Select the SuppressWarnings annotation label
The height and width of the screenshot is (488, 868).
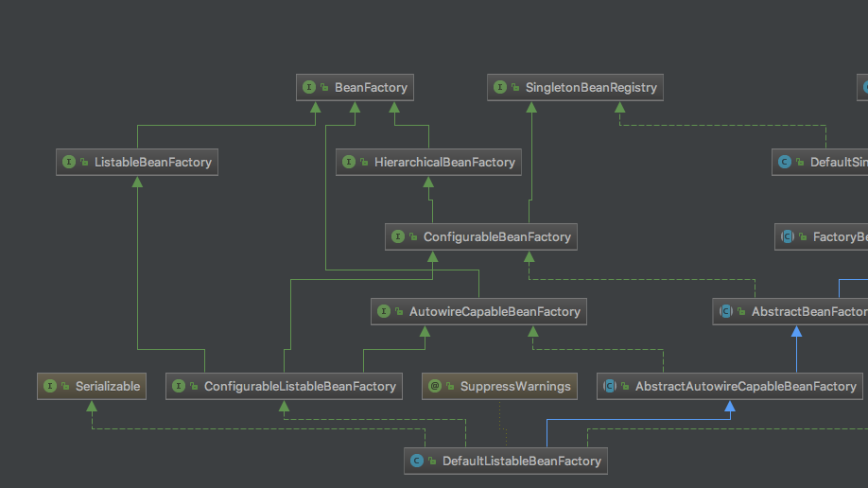tap(515, 386)
